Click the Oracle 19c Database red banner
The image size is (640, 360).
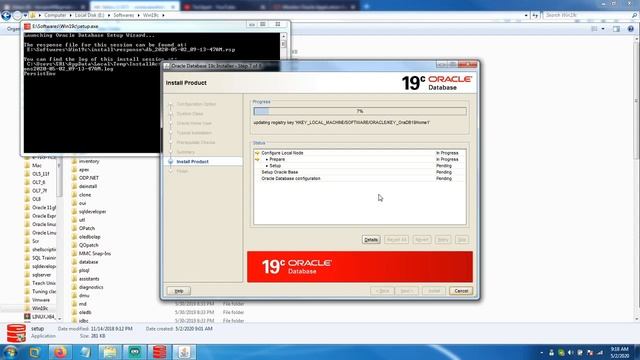[360, 267]
